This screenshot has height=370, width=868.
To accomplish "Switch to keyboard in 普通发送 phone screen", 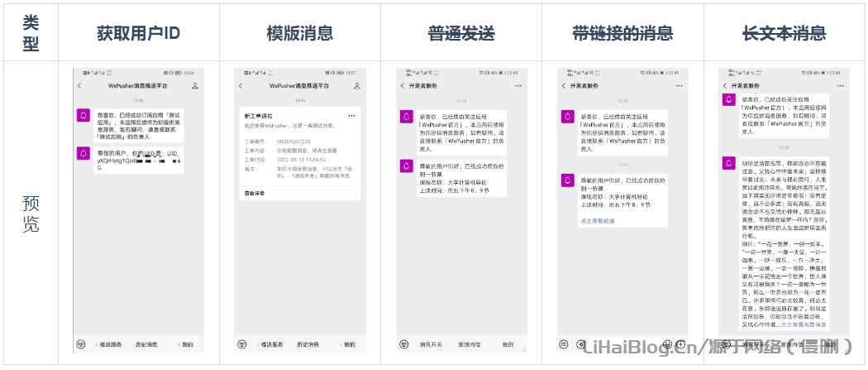I will point(403,344).
